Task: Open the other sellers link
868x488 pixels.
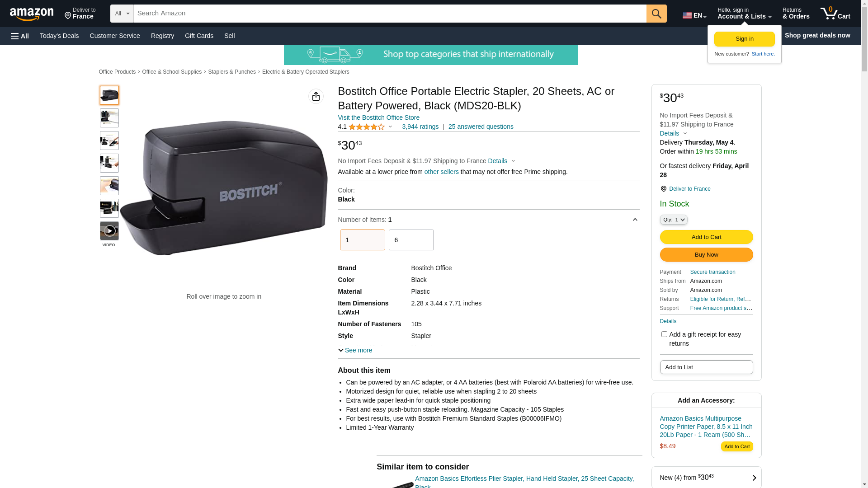Action: [441, 172]
